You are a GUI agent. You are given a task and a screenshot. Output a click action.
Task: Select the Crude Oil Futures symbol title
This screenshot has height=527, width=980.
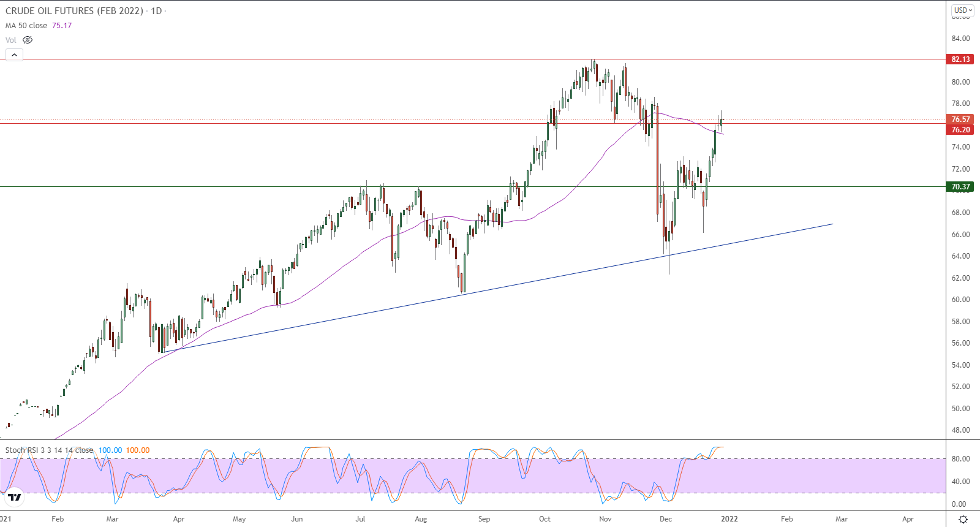coord(74,11)
